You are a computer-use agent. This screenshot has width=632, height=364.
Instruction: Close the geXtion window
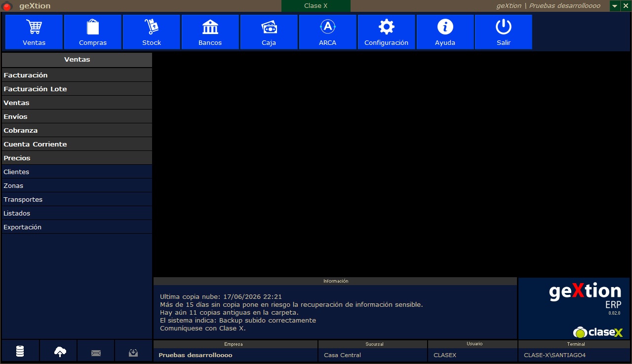tap(625, 6)
